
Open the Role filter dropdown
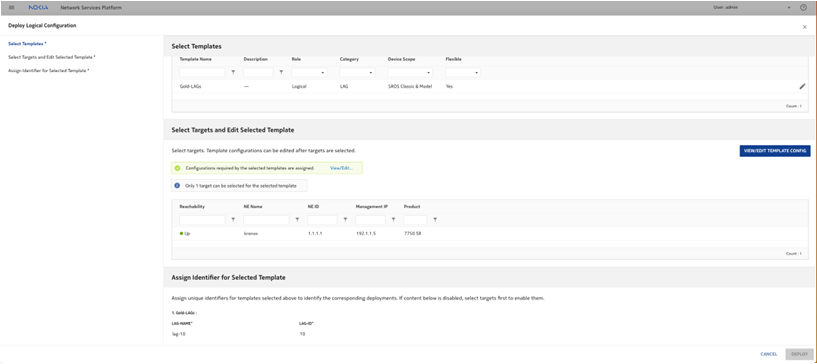pyautogui.click(x=309, y=72)
